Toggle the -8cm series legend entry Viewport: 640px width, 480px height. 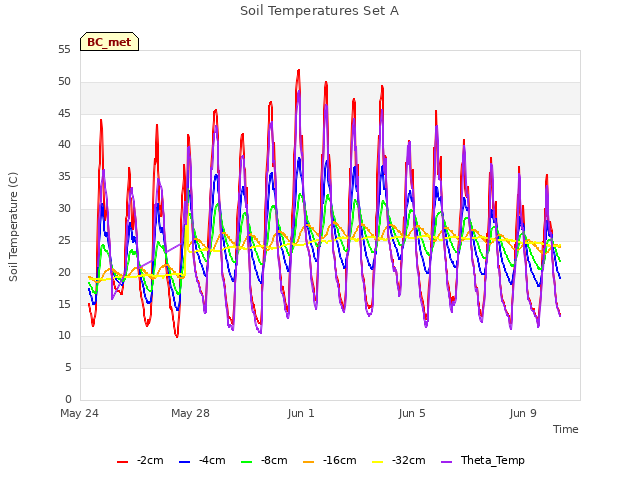tap(264, 461)
